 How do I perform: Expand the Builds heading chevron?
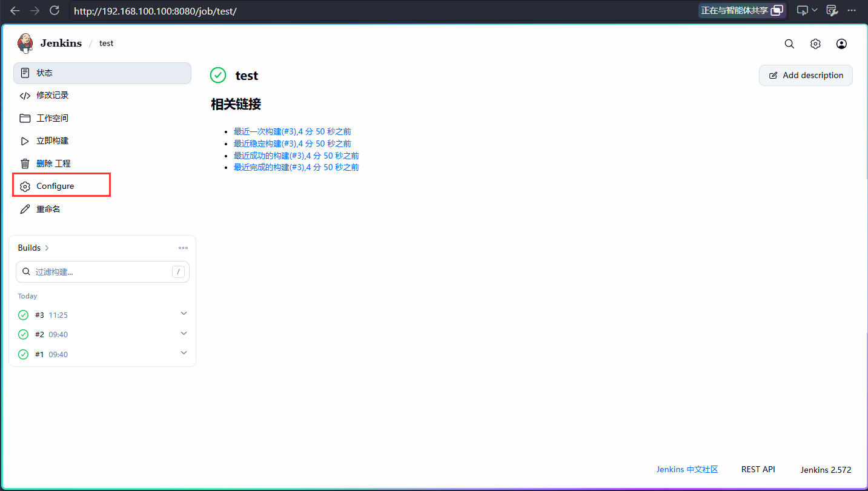[47, 248]
